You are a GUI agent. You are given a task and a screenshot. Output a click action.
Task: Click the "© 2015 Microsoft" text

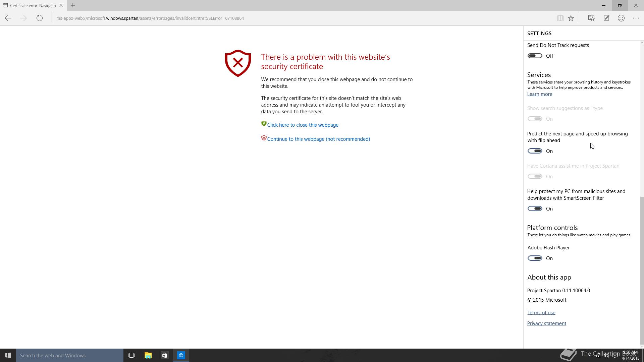tap(547, 300)
